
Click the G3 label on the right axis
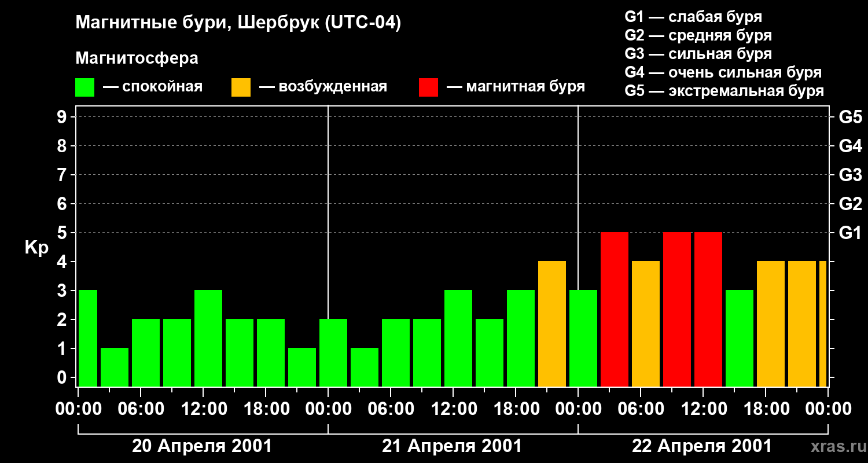point(850,175)
